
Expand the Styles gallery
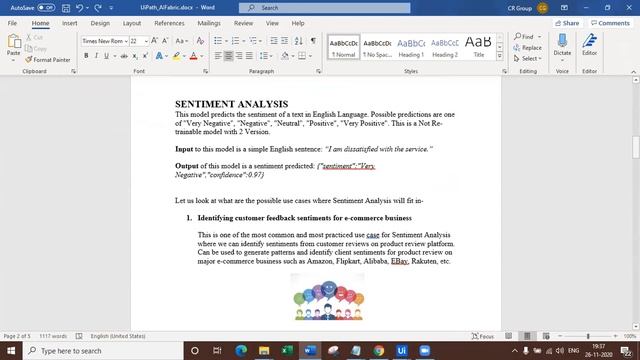point(500,56)
